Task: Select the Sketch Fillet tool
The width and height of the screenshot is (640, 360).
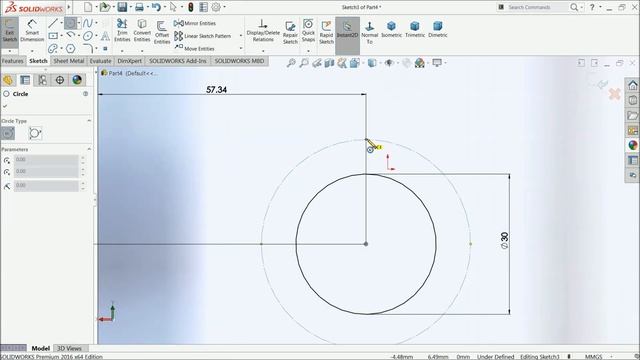Action: (88, 49)
